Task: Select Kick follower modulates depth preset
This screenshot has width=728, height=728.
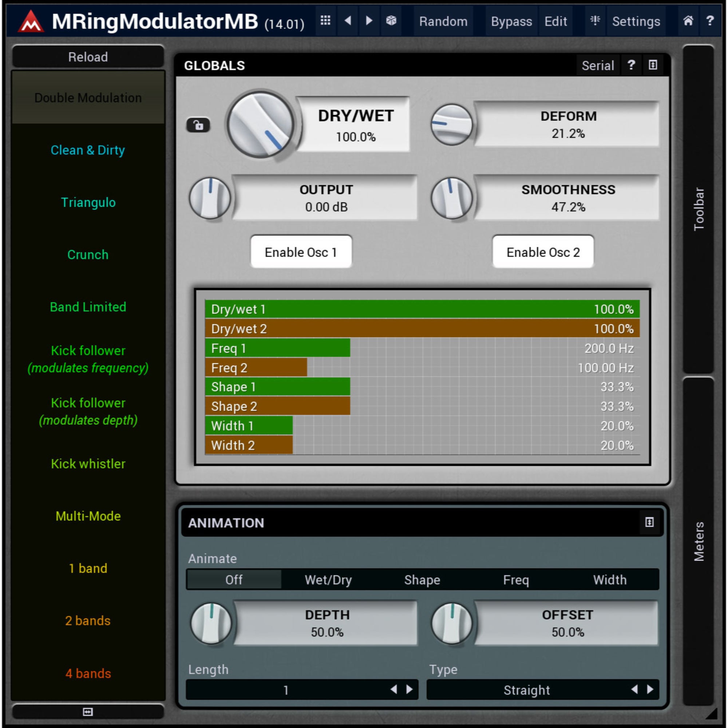Action: coord(88,411)
